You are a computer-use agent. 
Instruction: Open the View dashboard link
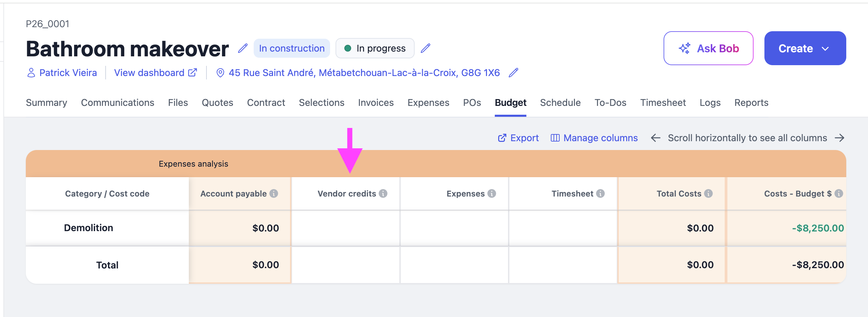point(156,73)
